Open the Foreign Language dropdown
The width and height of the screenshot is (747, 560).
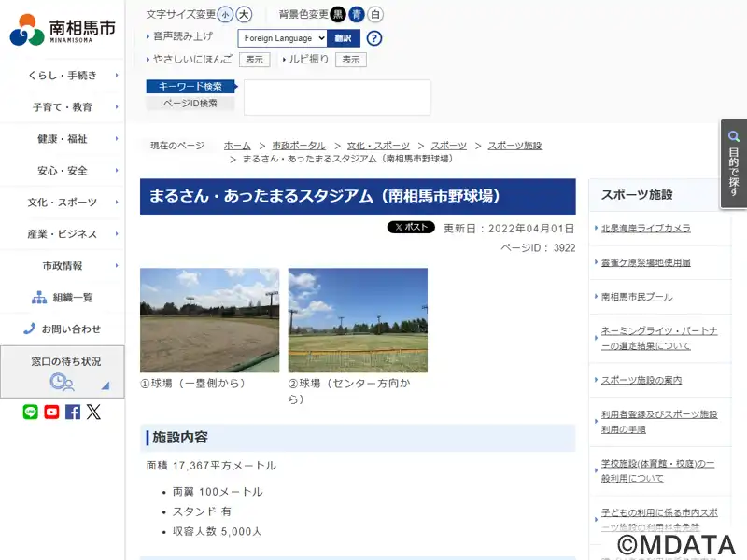pos(282,38)
